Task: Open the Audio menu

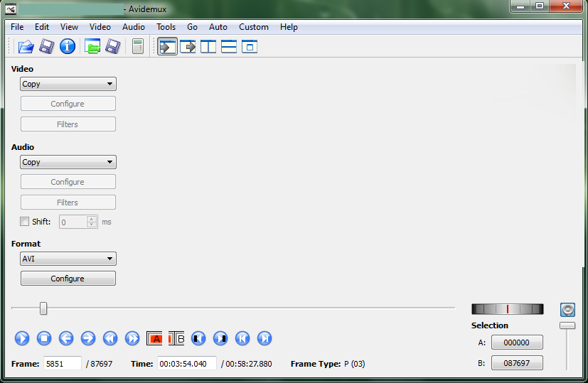Action: click(133, 27)
